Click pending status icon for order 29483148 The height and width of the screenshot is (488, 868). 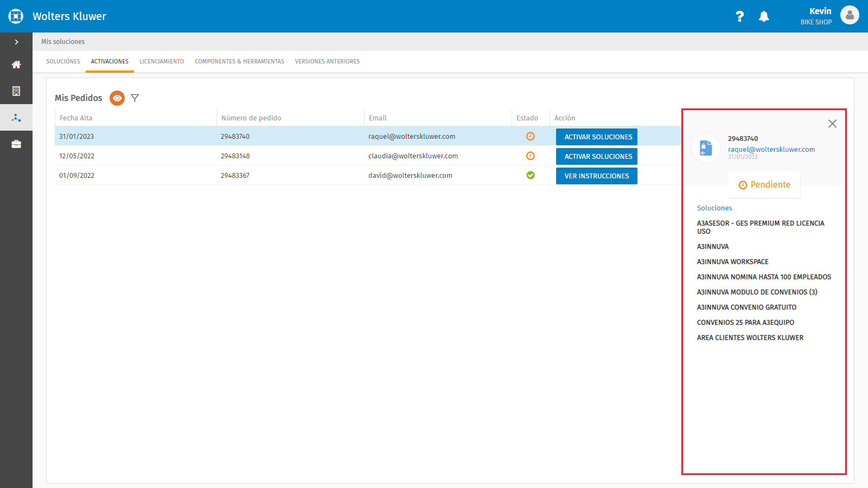[x=531, y=156]
